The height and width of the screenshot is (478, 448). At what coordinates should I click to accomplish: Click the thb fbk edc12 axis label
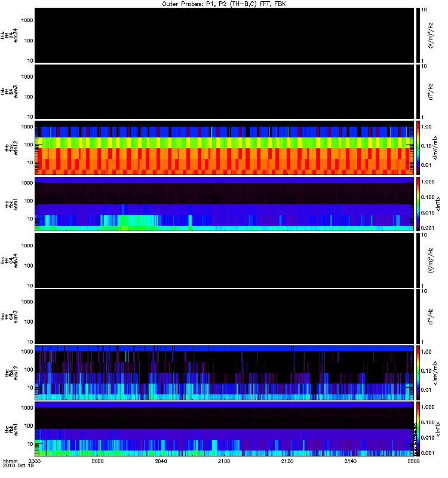click(11, 148)
